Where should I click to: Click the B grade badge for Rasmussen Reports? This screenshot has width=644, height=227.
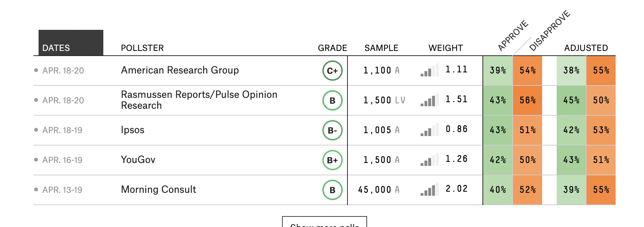pos(332,101)
